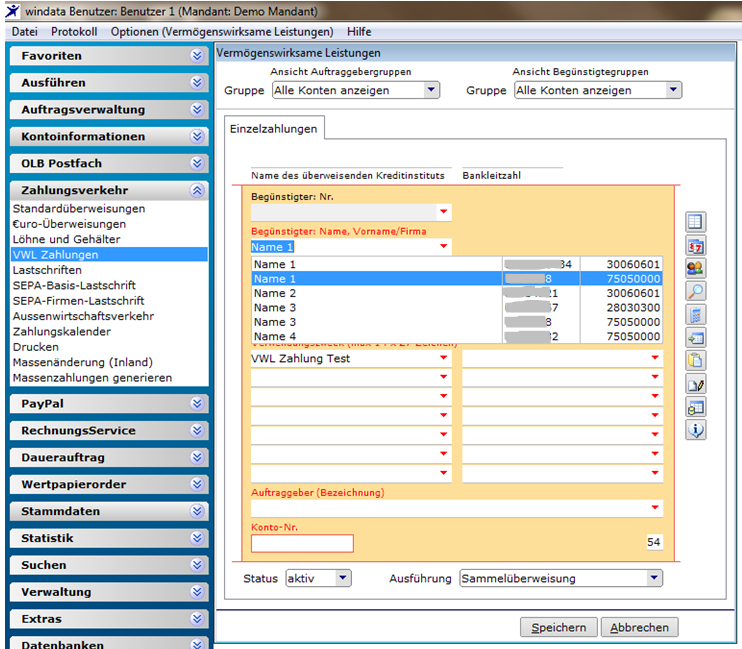Open the two-persons contacts icon
Viewport: 742px width, 649px height.
(696, 268)
